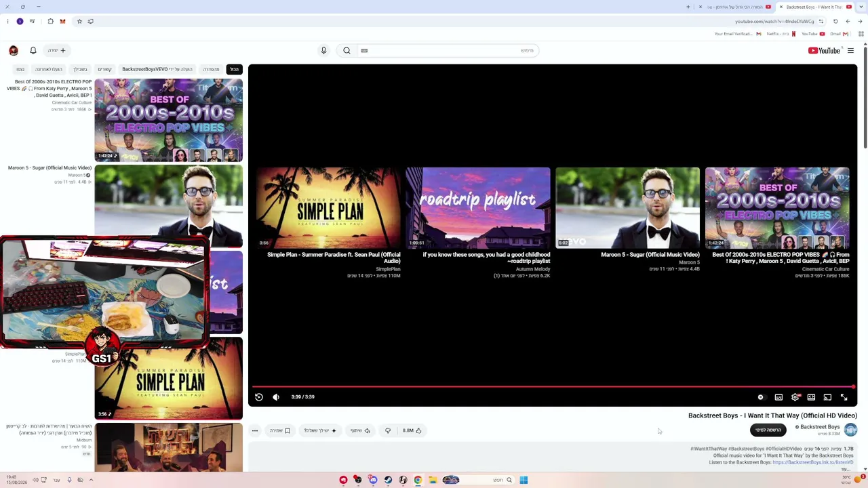This screenshot has height=488, width=868.
Task: Open sidebar podcast thumbnail with three men
Action: [x=169, y=447]
